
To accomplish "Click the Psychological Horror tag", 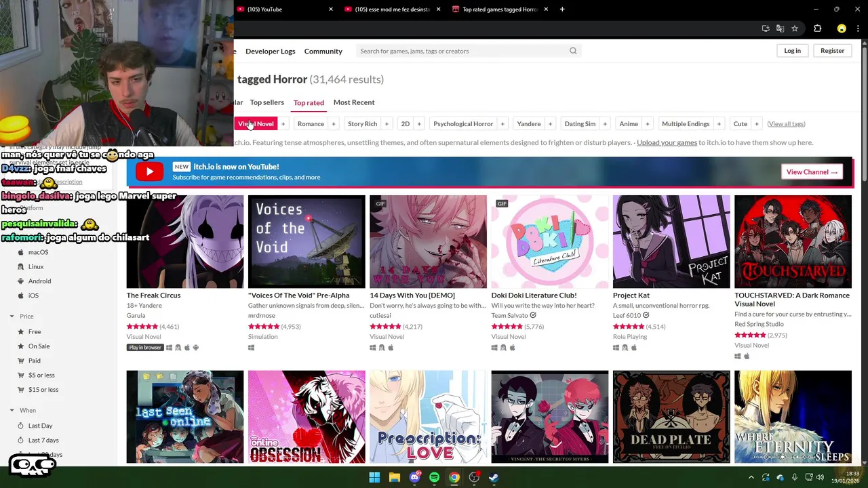I will coord(463,124).
